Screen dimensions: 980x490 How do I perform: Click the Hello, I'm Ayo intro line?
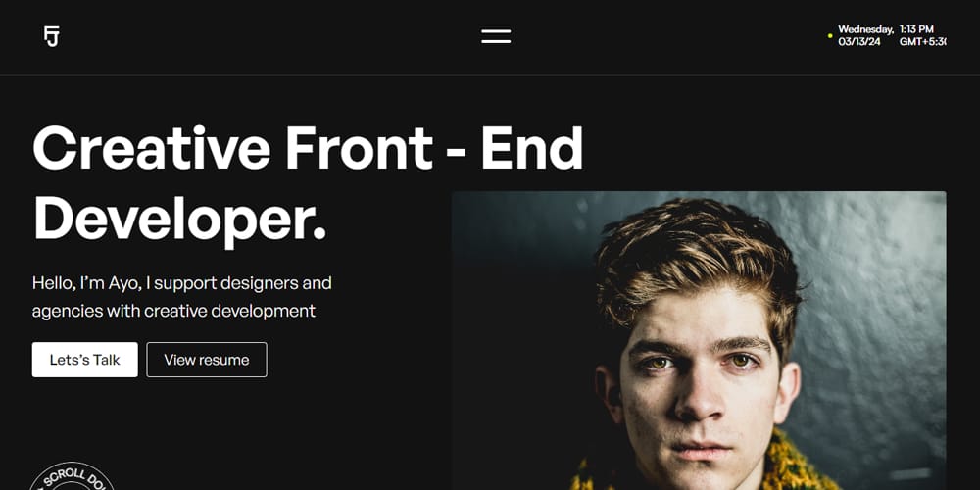(x=182, y=283)
